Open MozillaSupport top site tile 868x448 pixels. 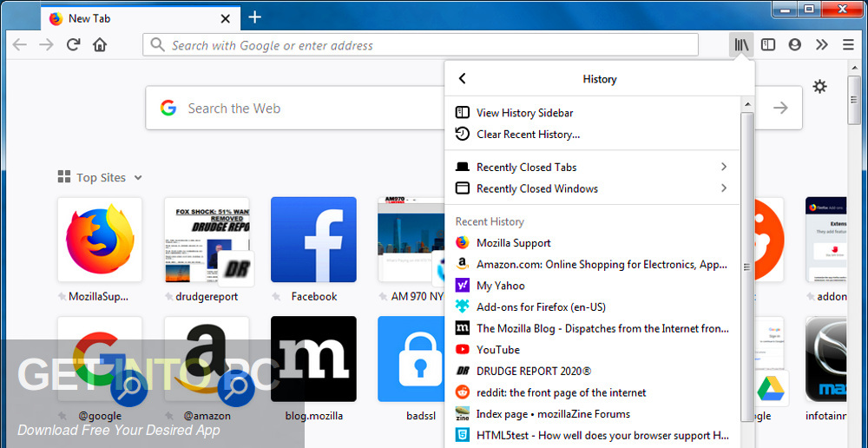point(100,240)
